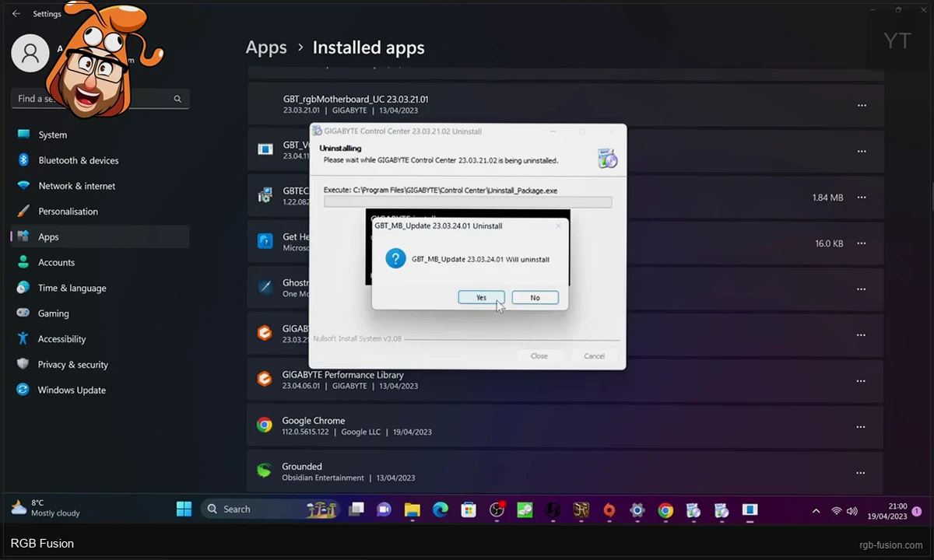934x560 pixels.
Task: Click the Grounded app icon in the list
Action: pos(265,471)
